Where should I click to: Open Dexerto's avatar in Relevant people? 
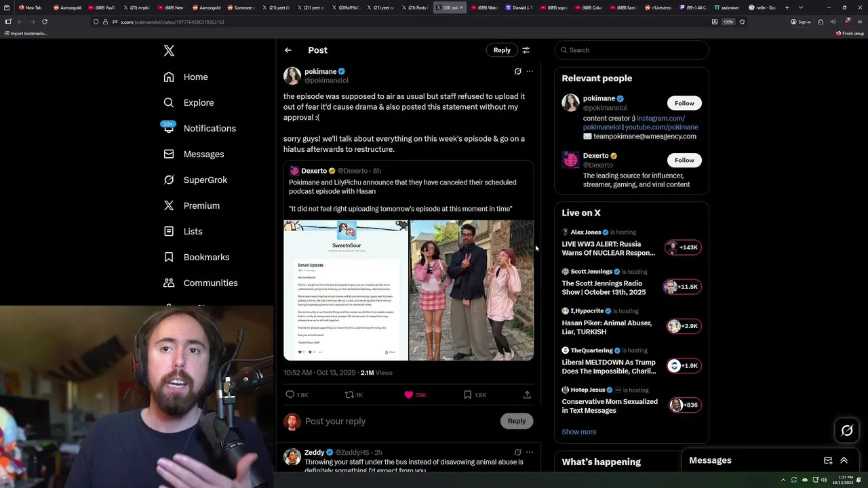click(x=570, y=160)
